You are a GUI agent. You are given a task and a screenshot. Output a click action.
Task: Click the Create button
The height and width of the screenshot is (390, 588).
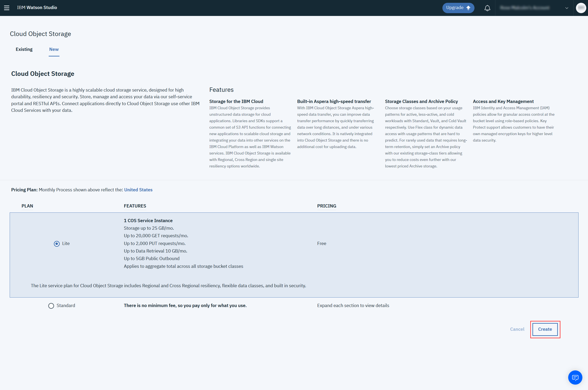click(x=545, y=329)
